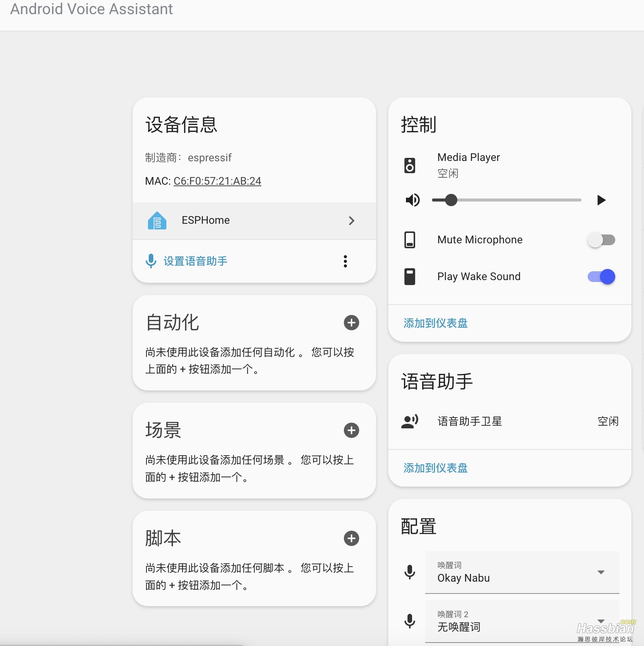
Task: Click the volume icon beside the slider
Action: (413, 200)
